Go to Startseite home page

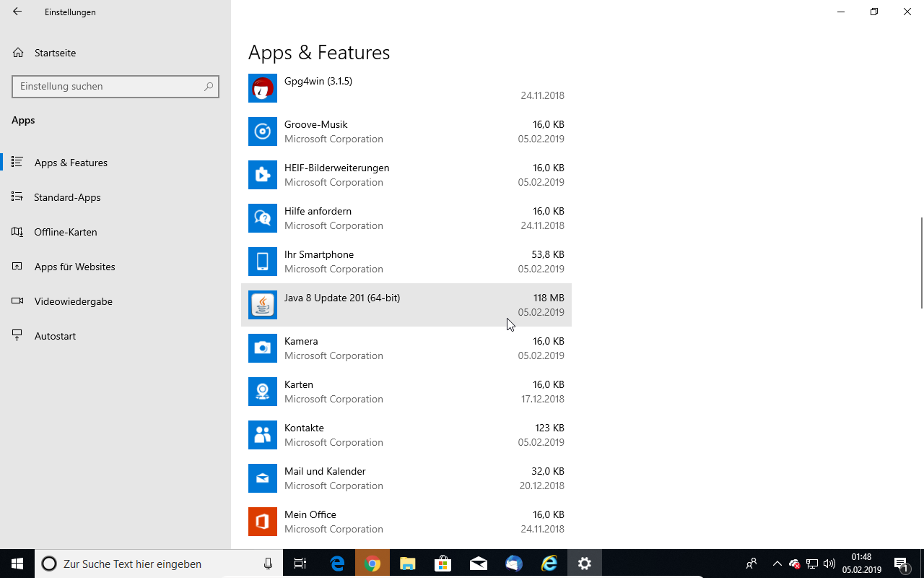click(55, 53)
